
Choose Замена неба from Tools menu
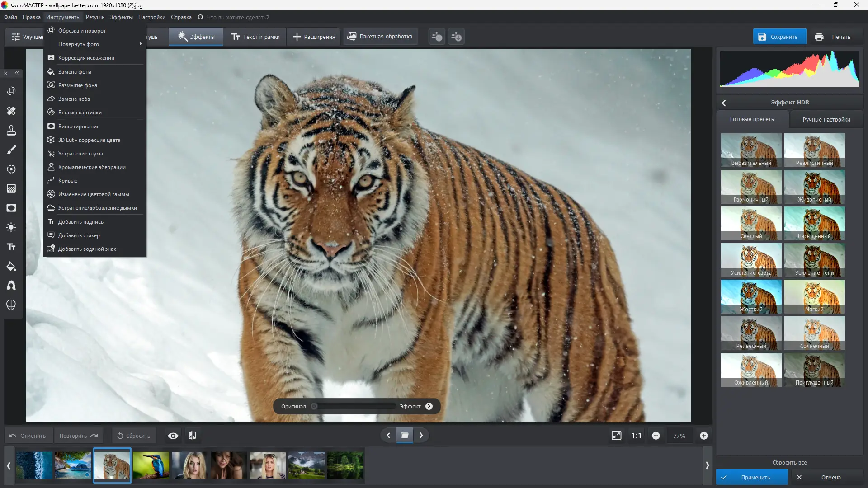pos(74,99)
